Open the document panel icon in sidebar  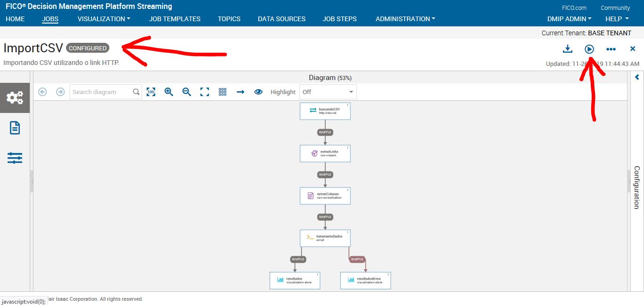coord(15,128)
